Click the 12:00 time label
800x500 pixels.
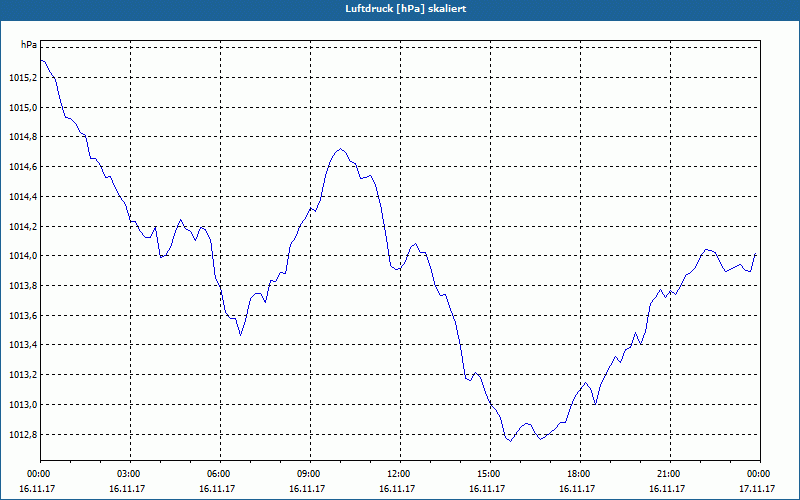pyautogui.click(x=400, y=474)
